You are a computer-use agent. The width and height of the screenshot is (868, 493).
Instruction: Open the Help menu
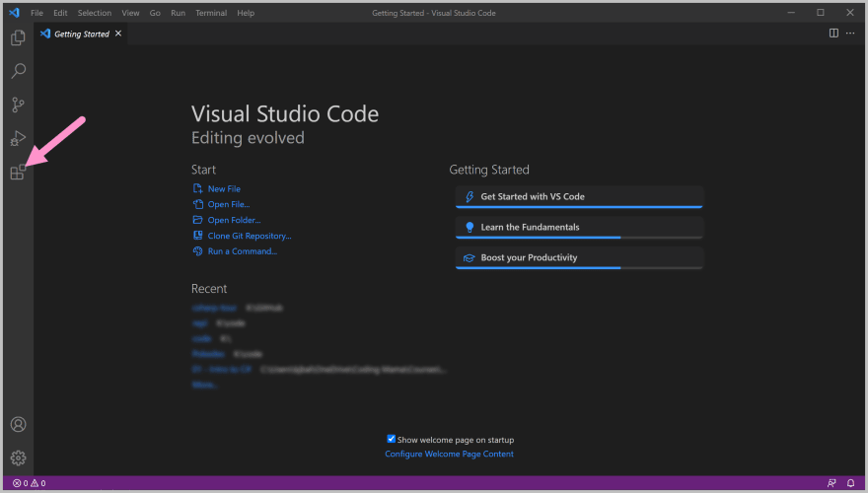(246, 13)
